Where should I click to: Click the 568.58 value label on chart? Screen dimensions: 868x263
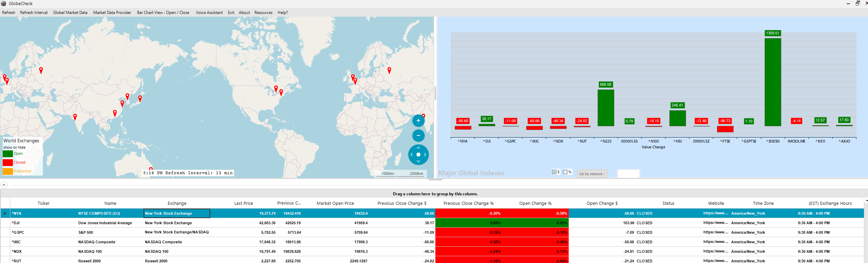(x=605, y=84)
